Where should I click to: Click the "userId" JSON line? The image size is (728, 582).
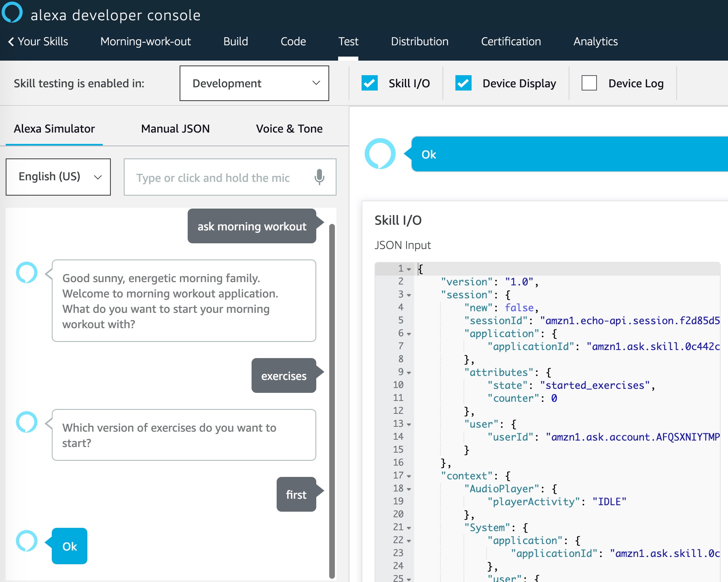[x=604, y=437]
